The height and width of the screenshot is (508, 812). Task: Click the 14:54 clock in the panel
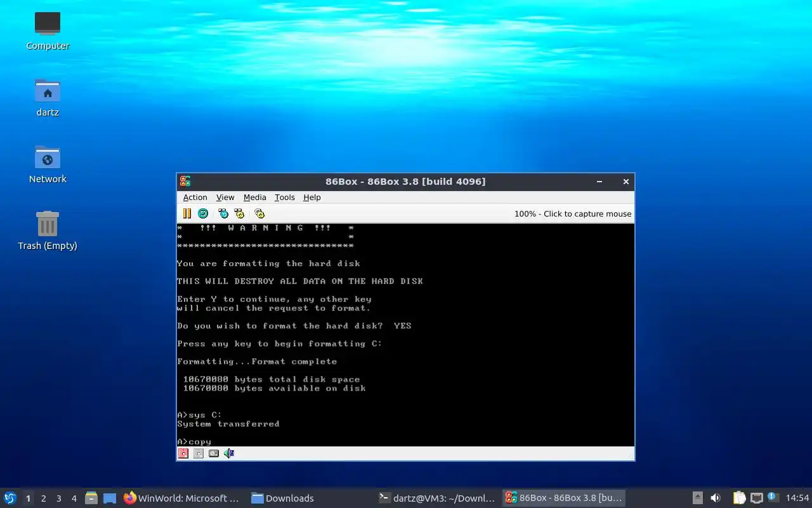point(797,498)
